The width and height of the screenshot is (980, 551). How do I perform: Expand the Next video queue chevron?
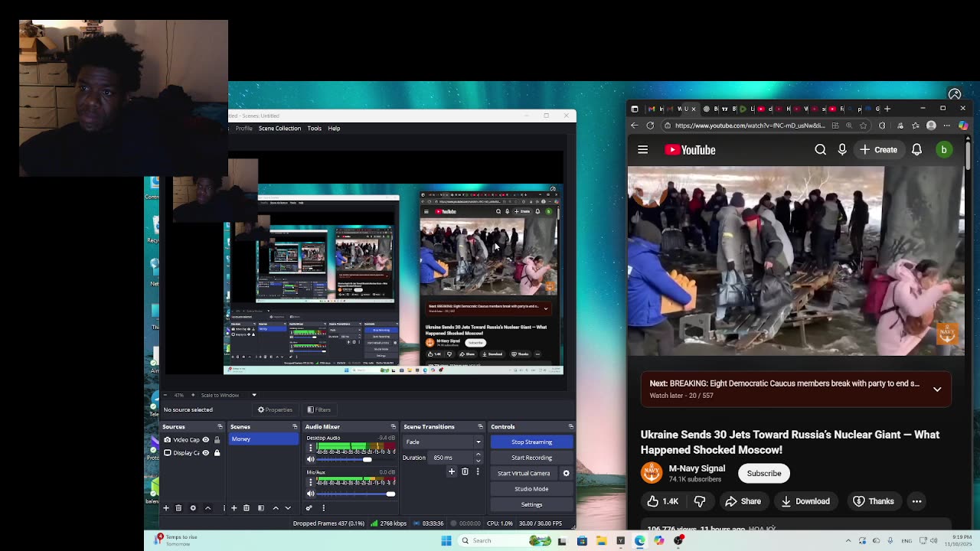937,389
